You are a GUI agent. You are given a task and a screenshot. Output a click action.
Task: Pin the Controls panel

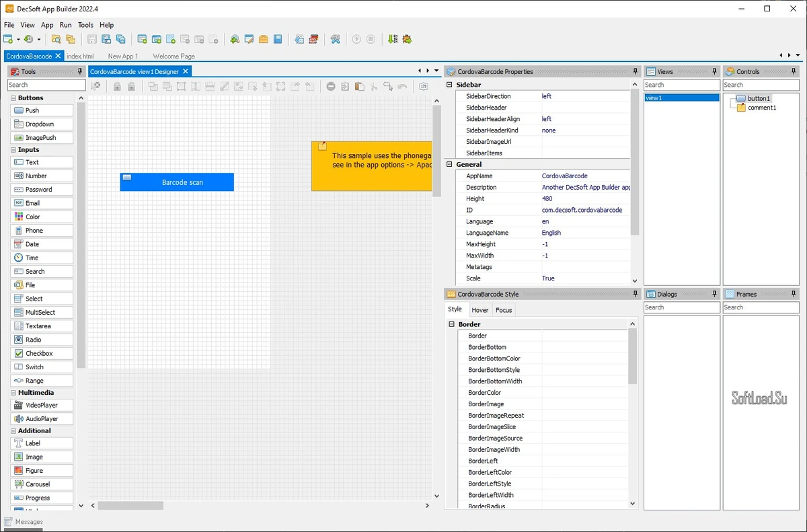point(795,71)
